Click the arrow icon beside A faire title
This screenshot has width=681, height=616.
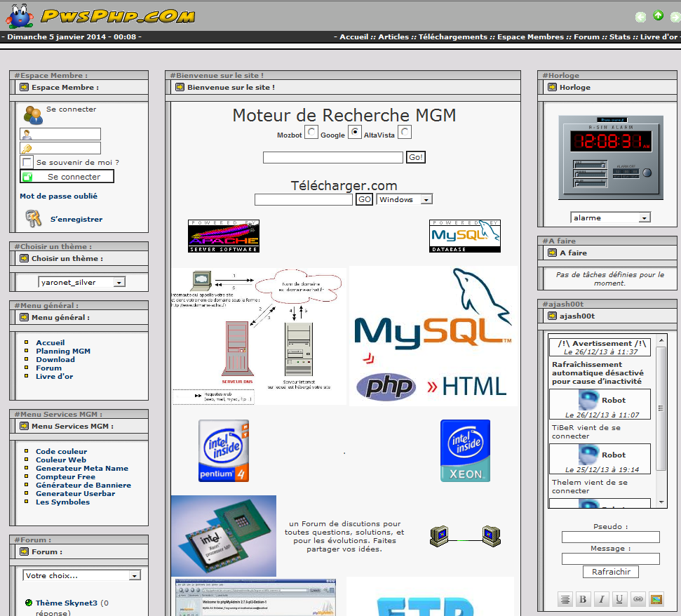click(553, 253)
